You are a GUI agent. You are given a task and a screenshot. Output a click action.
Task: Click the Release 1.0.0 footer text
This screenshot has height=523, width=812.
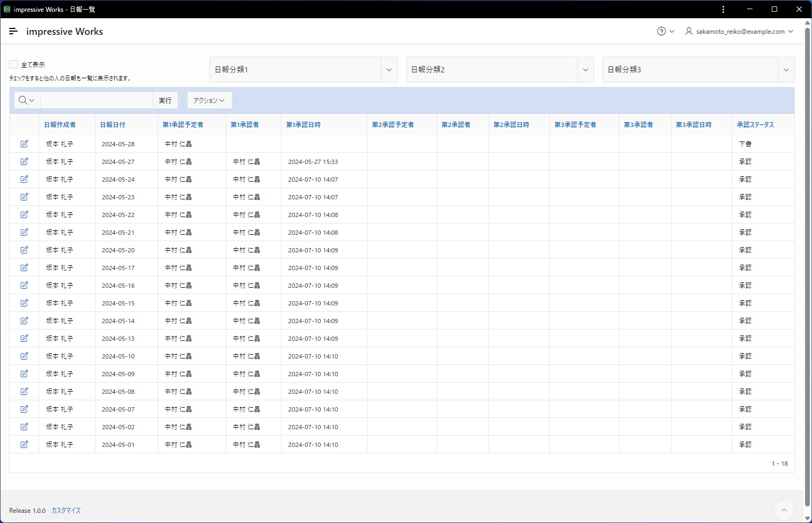[x=27, y=511]
